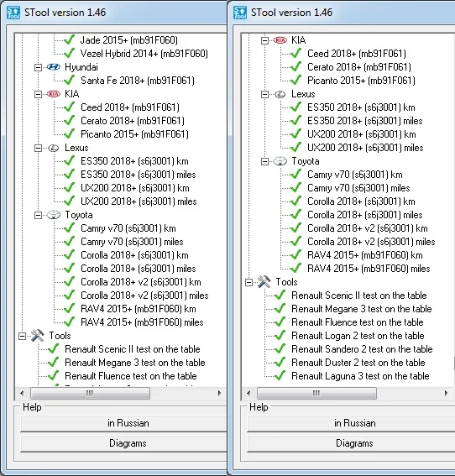Click the KIA logo icon in left window

coord(54,94)
